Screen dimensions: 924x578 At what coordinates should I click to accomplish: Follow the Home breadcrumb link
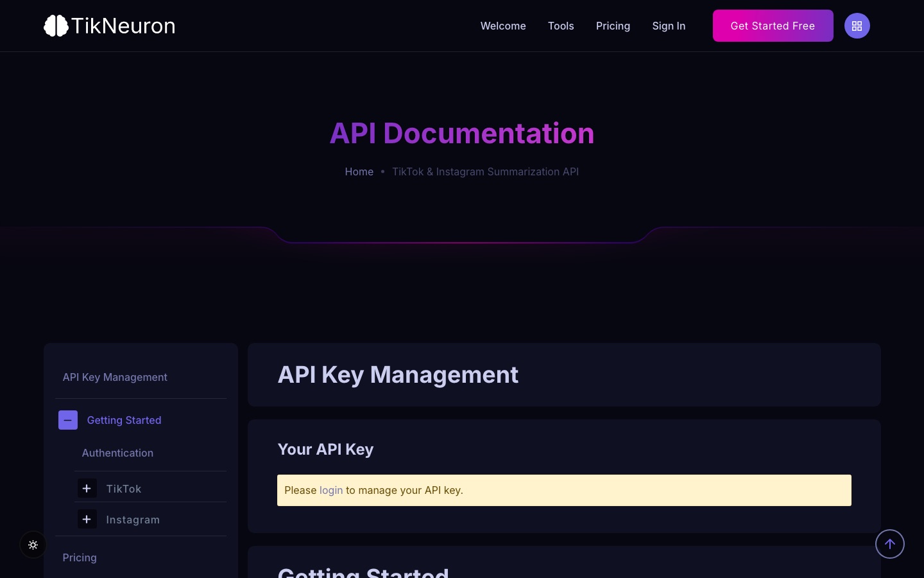tap(359, 171)
